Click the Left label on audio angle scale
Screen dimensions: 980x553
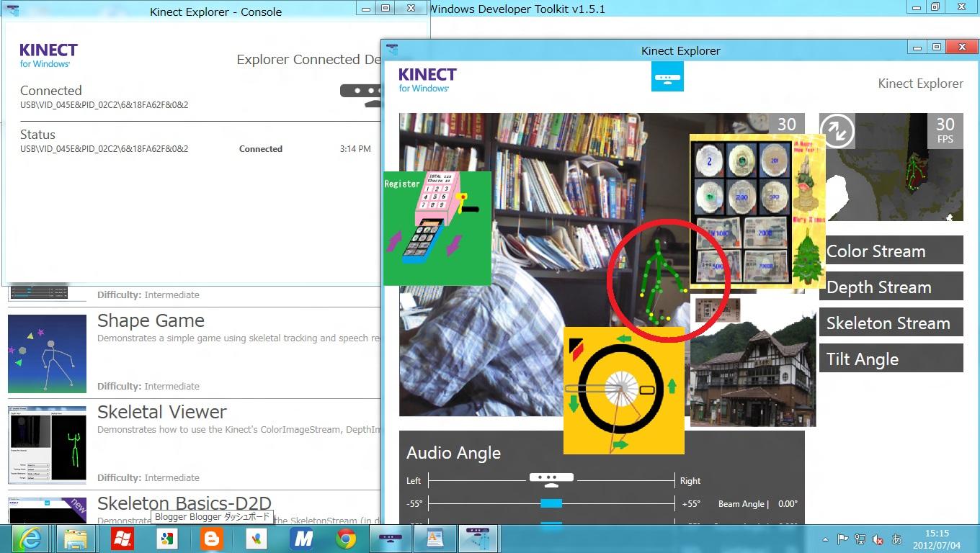pyautogui.click(x=414, y=481)
